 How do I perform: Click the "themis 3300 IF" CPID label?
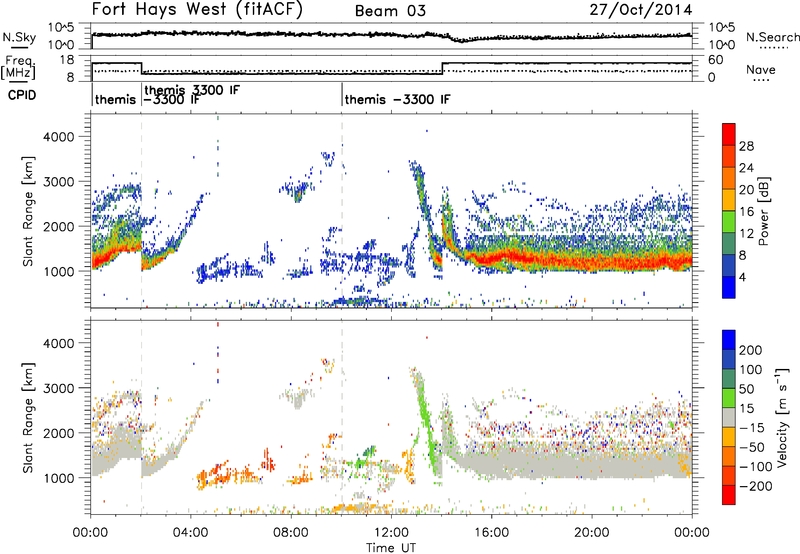click(x=192, y=90)
